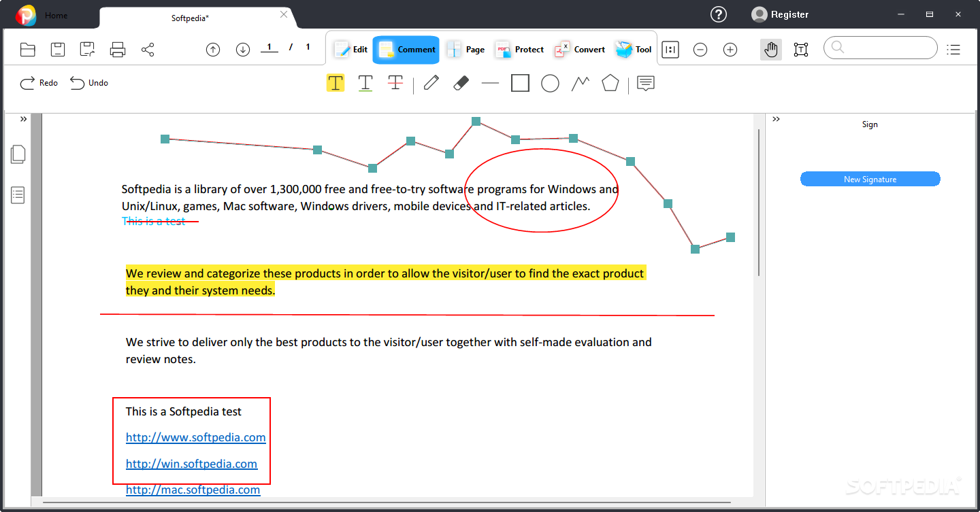Image resolution: width=980 pixels, height=512 pixels.
Task: Open a file with the folder icon
Action: [x=28, y=49]
